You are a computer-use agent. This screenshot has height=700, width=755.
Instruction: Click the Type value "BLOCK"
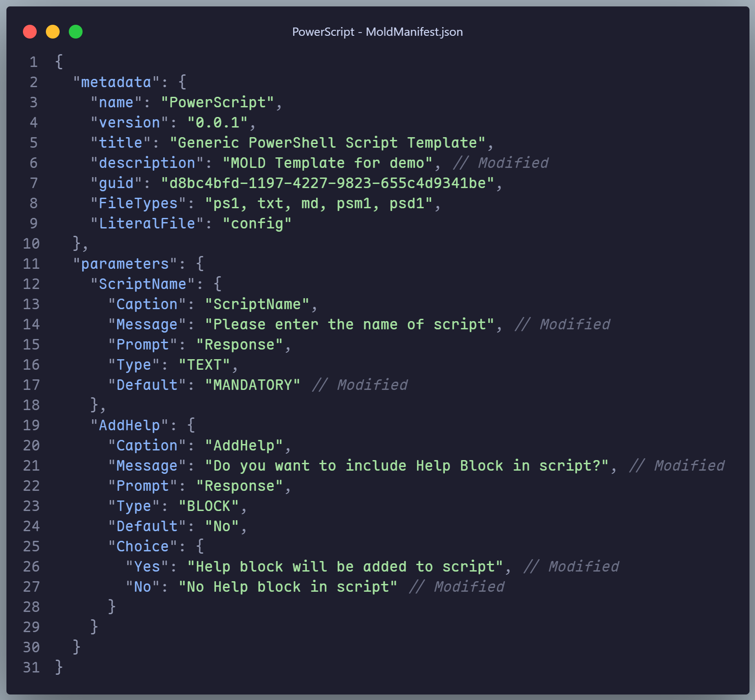(209, 506)
